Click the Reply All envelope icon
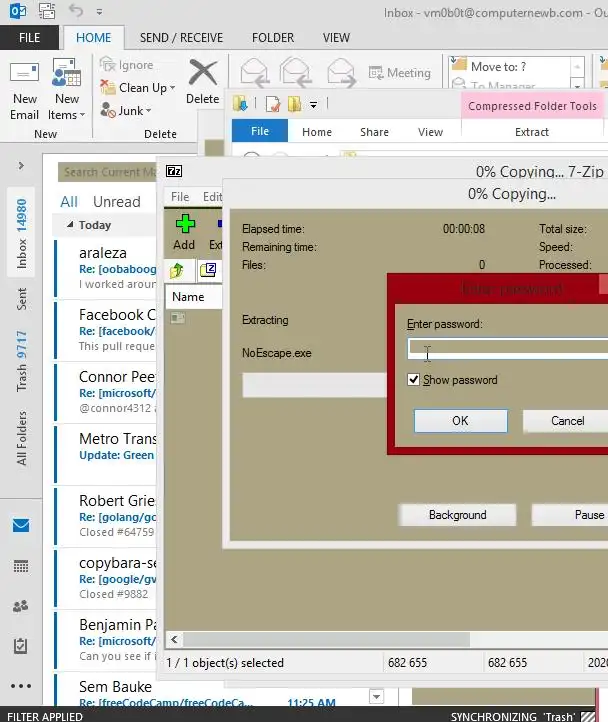 click(x=295, y=73)
